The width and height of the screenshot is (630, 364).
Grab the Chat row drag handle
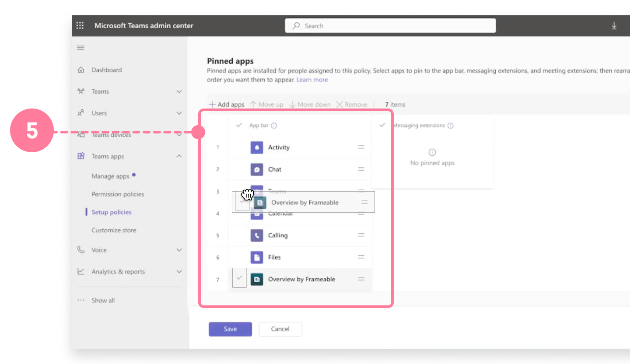[x=361, y=169]
